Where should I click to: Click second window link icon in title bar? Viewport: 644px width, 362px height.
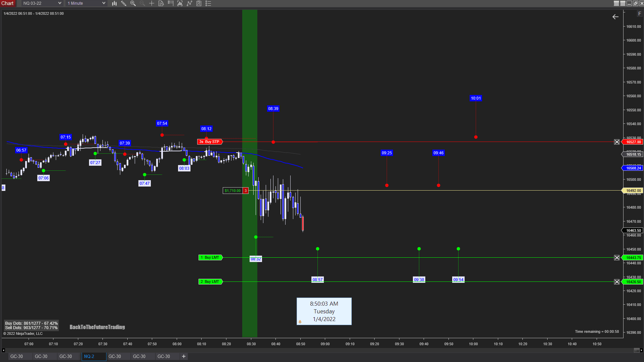click(623, 3)
